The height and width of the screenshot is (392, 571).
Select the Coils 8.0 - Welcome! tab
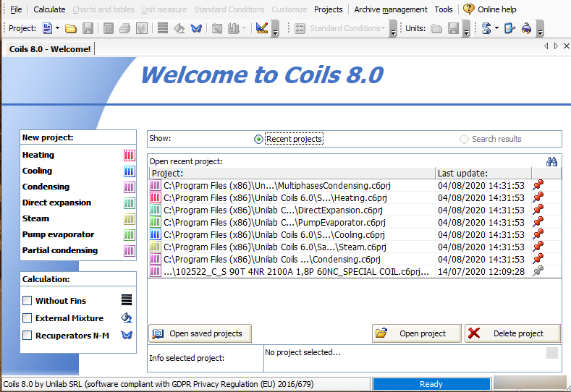tap(50, 49)
